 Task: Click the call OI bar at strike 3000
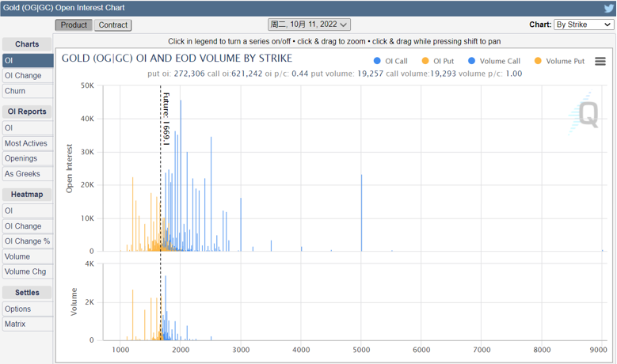click(241, 225)
